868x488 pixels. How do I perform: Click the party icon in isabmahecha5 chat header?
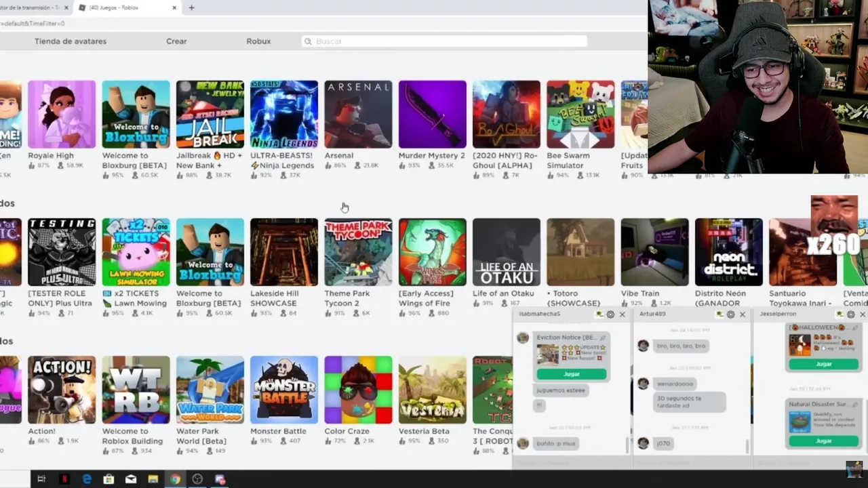pos(599,314)
